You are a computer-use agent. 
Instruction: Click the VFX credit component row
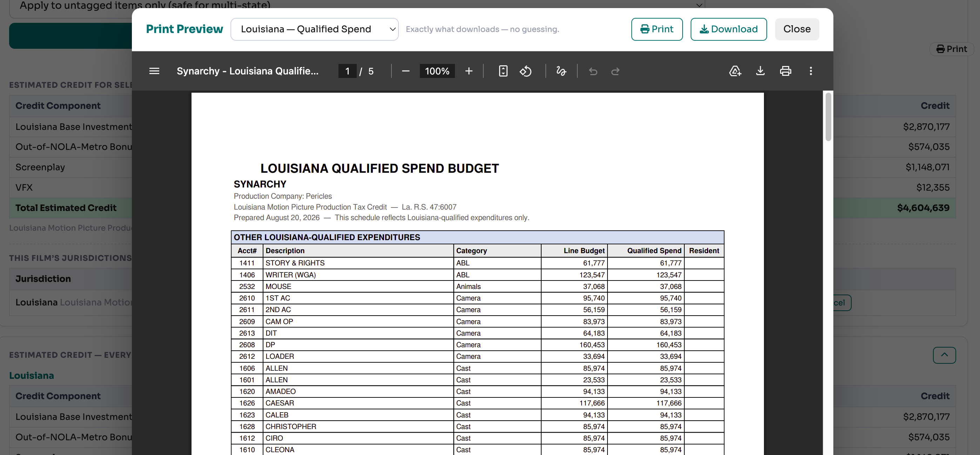[x=24, y=188]
